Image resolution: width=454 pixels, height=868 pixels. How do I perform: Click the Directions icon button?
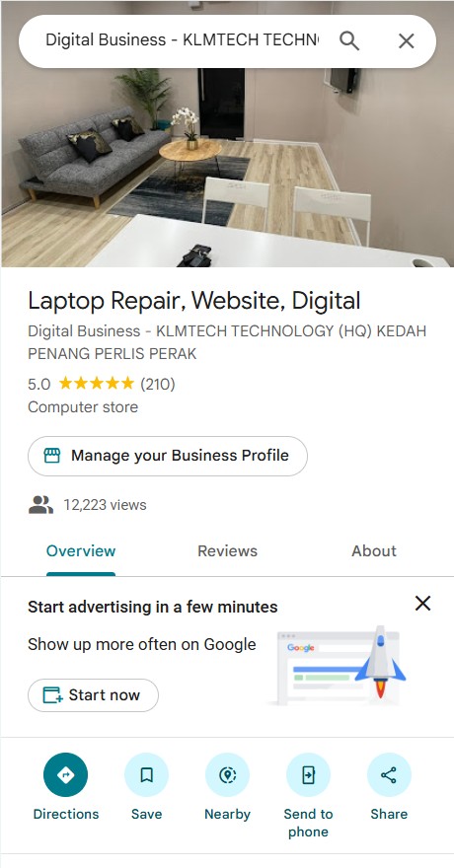65,775
